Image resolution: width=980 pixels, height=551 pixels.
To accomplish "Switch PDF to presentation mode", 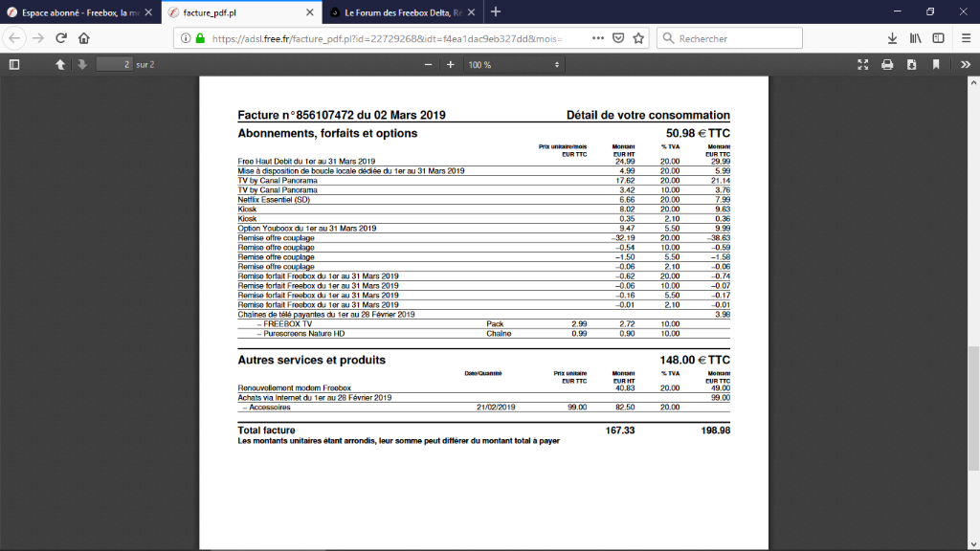I will point(863,64).
